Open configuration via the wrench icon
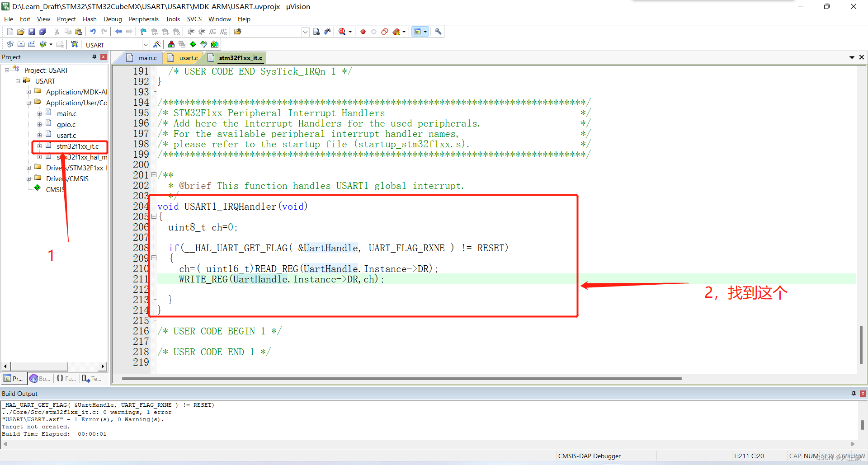 coord(438,32)
